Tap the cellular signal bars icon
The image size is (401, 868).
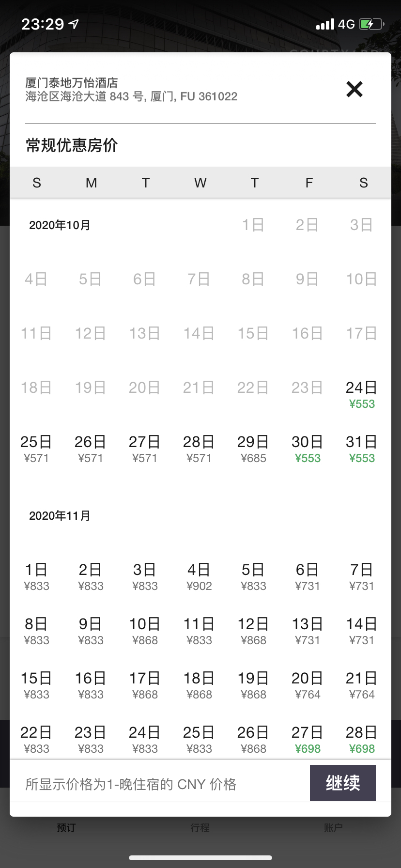[325, 24]
